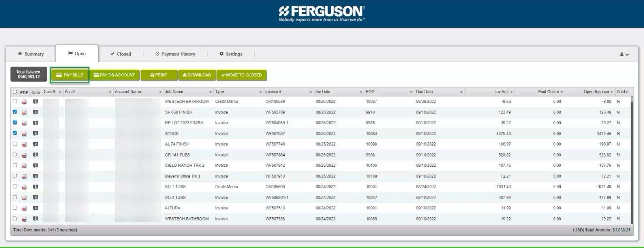Click Move To Closed button
The width and height of the screenshot is (644, 248).
[x=242, y=75]
